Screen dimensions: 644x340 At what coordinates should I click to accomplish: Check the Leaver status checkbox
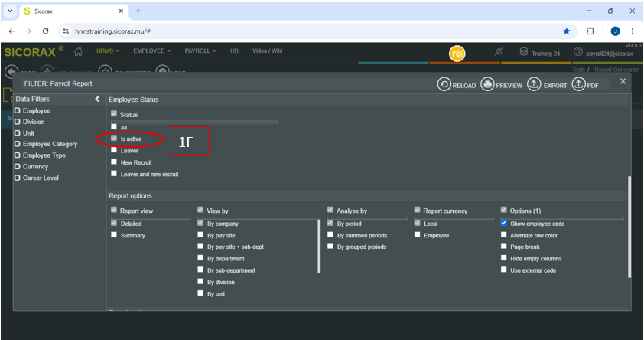[114, 150]
